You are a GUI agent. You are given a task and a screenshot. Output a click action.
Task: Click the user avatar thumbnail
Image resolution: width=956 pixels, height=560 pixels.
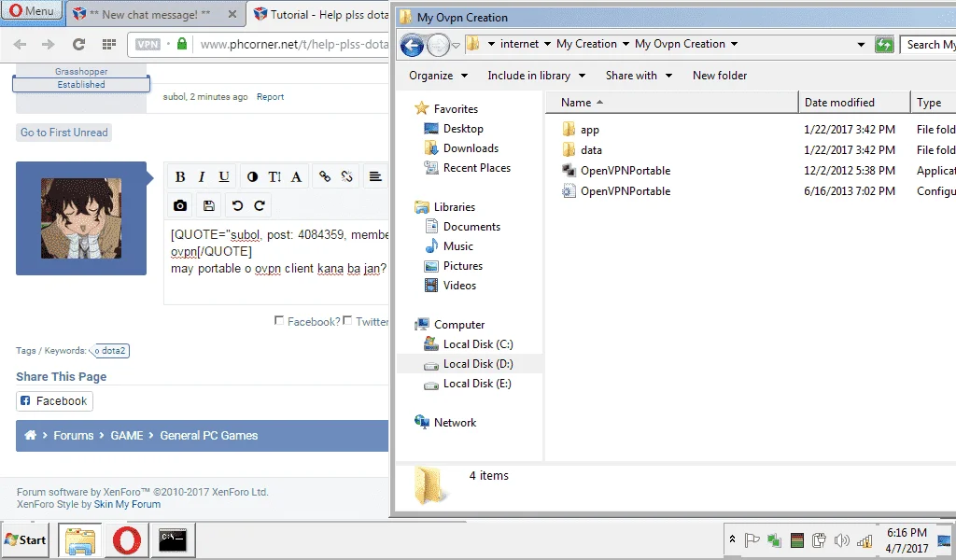(81, 218)
